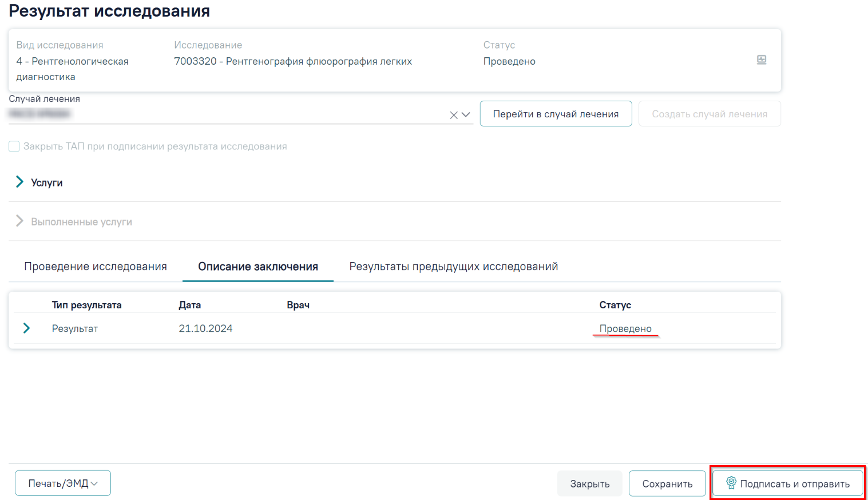The image size is (868, 500).
Task: Switch to Проведение исследования tab
Action: tap(96, 267)
